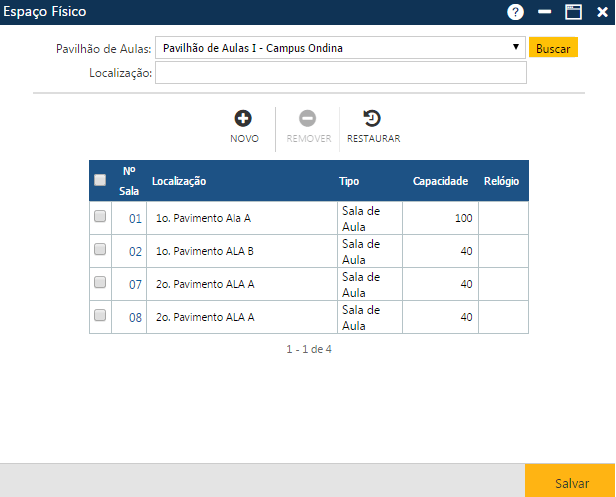The height and width of the screenshot is (497, 616).
Task: Click the Restaurar restore icon
Action: tap(373, 119)
